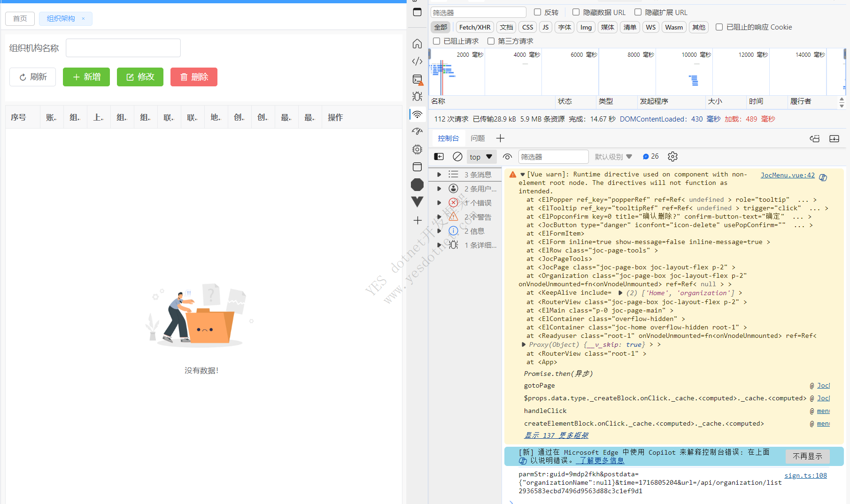Expand the 1 个错误 group

[439, 203]
